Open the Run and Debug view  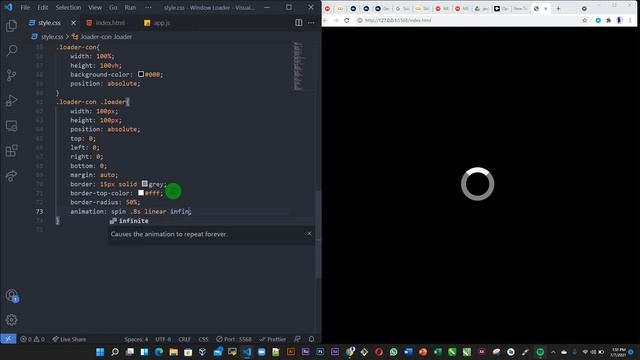click(11, 100)
